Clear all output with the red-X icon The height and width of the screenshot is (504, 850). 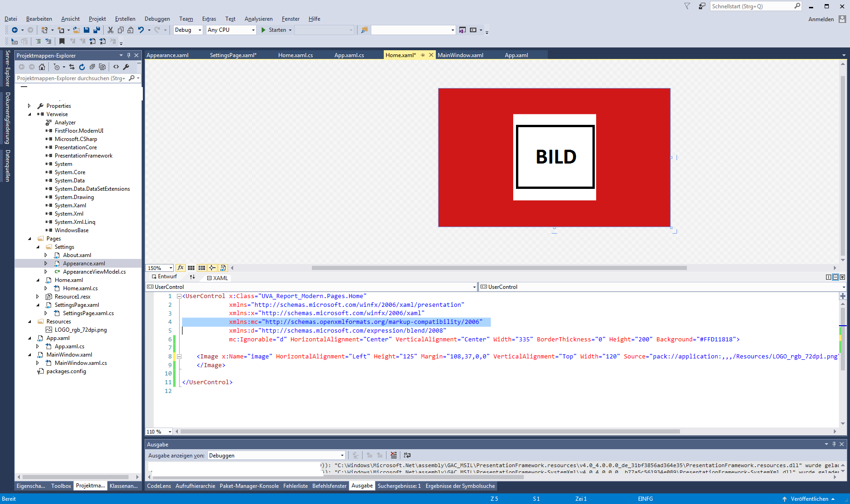[x=393, y=455]
